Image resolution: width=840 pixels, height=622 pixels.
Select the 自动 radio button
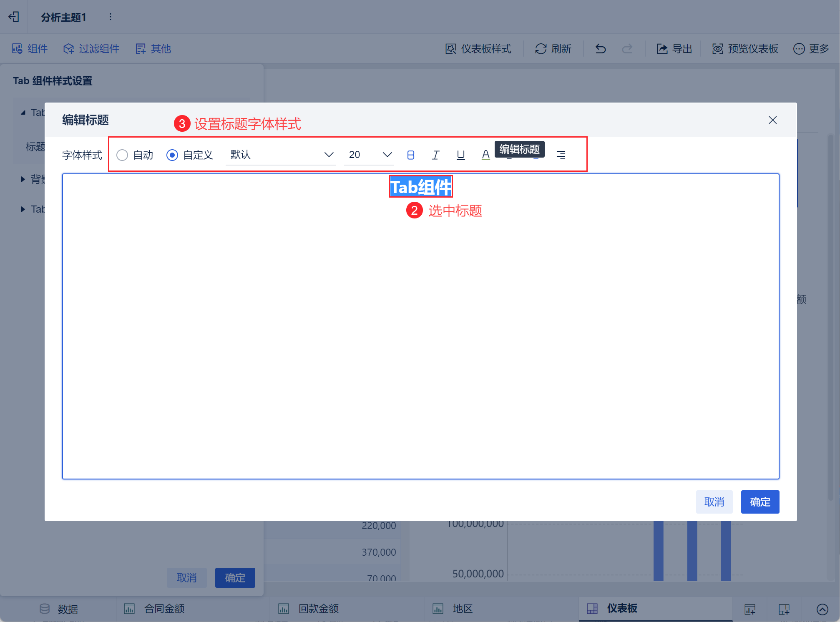[x=122, y=155]
